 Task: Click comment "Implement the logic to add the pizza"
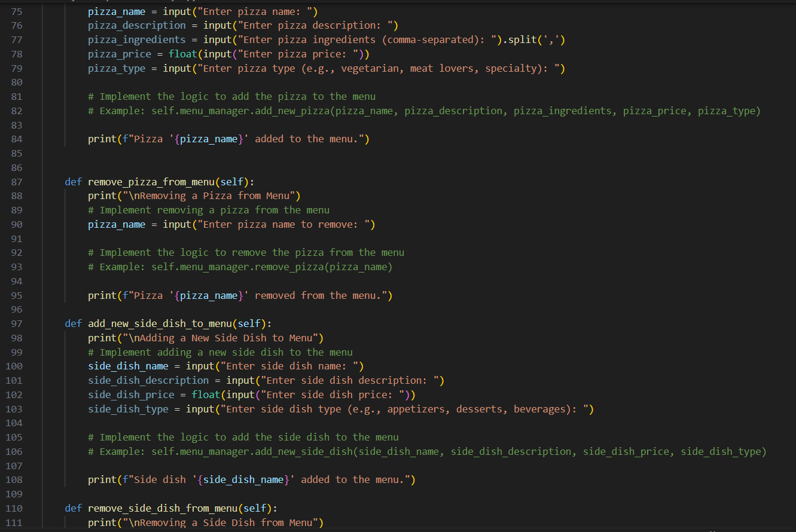pos(232,96)
